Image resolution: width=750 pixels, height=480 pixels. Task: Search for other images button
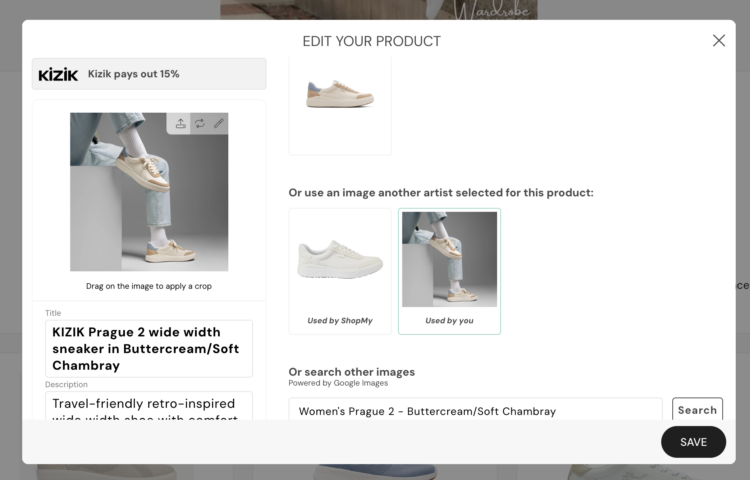[697, 409]
